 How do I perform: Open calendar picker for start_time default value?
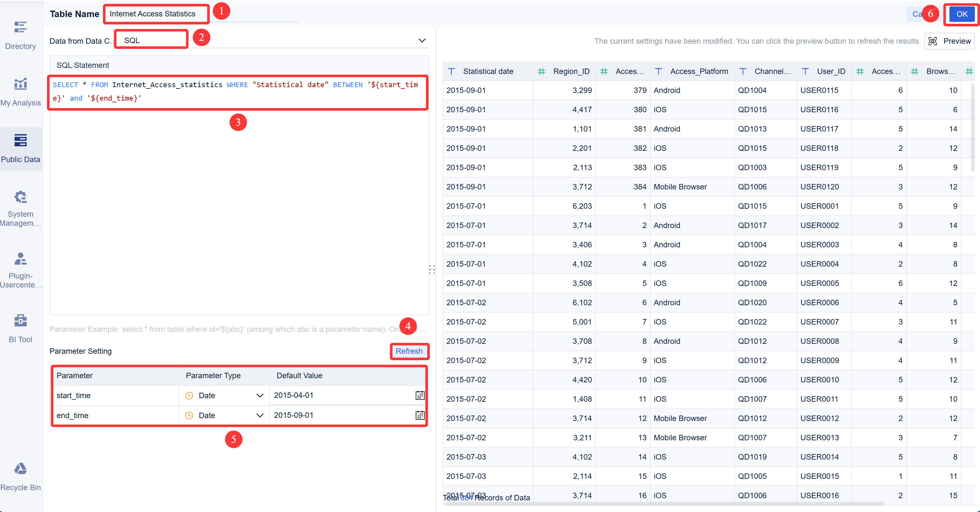point(420,395)
